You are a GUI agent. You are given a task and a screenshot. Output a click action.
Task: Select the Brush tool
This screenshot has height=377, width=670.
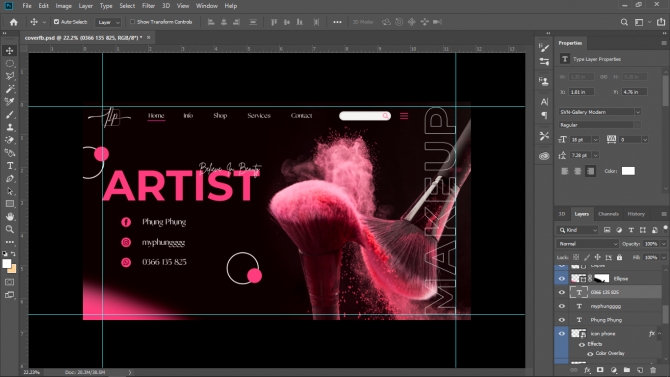pos(9,115)
